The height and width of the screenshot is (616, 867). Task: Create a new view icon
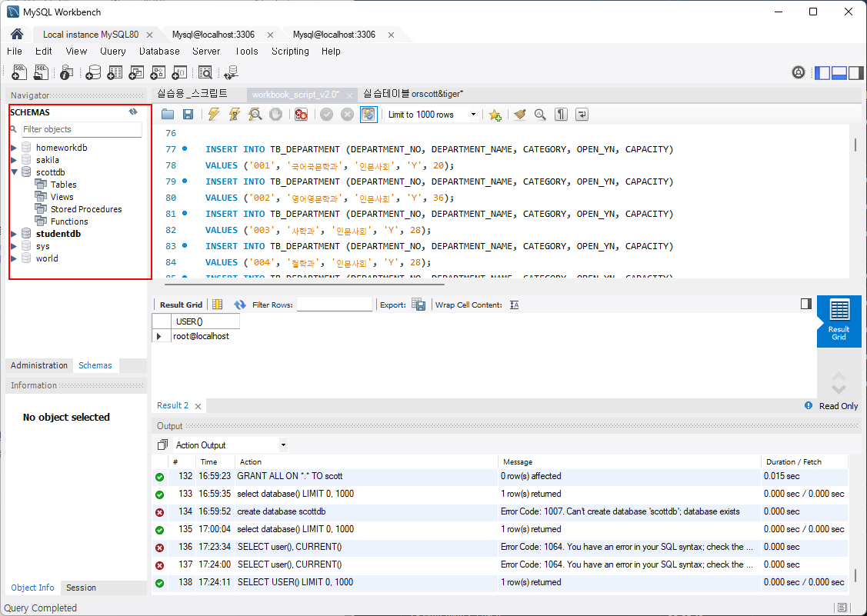point(136,72)
